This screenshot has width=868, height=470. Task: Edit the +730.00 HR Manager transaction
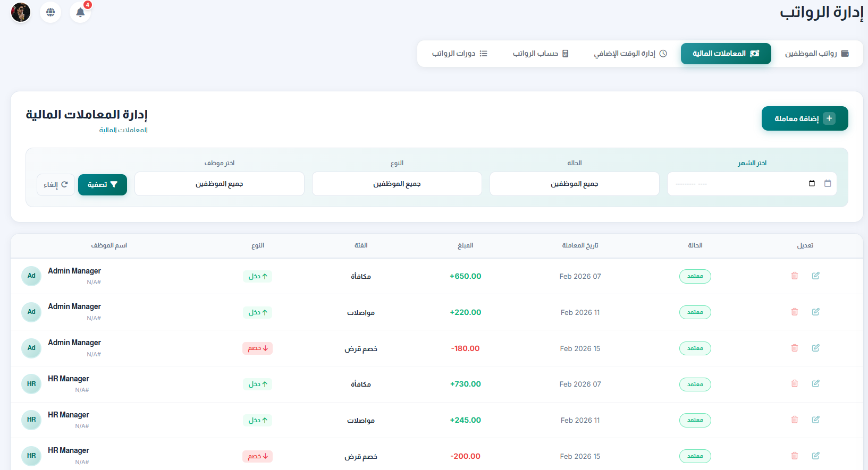pos(816,383)
